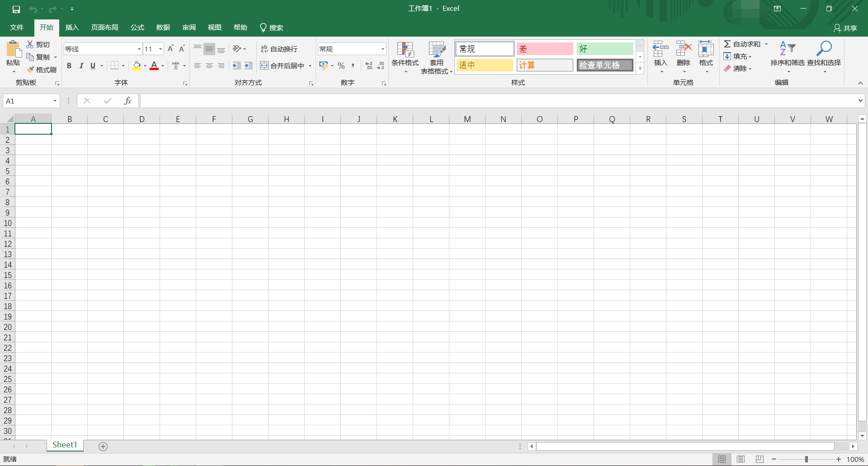Toggle Bold formatting
Viewport: 868px width, 466px height.
click(x=69, y=66)
